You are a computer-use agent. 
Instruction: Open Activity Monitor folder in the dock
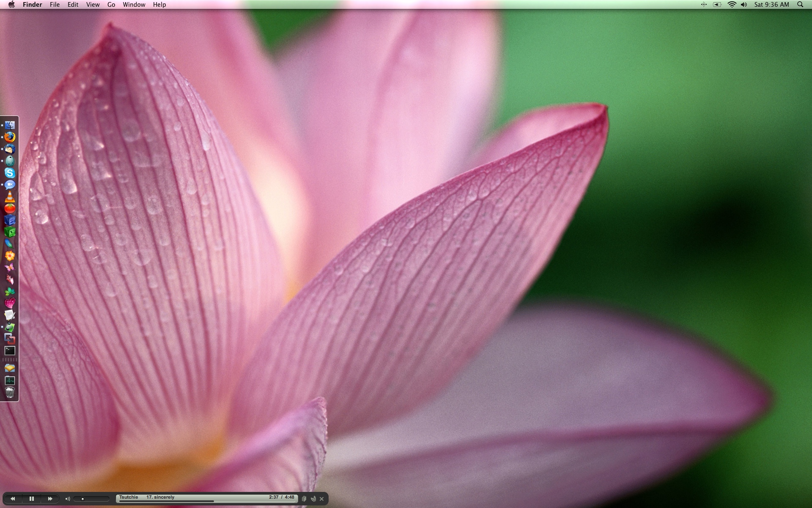click(x=10, y=380)
